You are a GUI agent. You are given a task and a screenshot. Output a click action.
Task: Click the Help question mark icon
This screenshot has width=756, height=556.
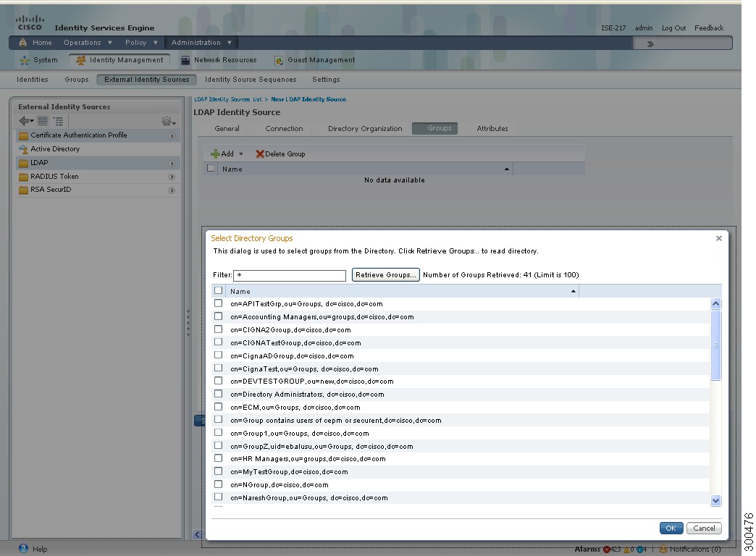(23, 548)
